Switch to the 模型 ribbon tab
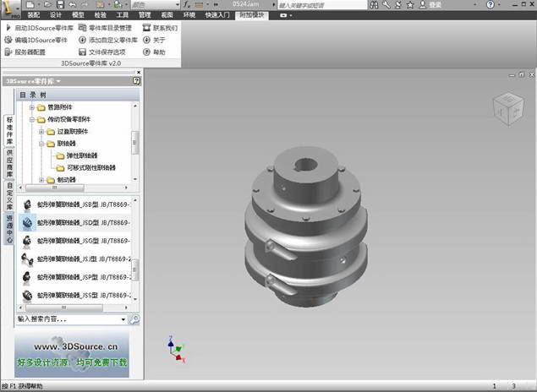This screenshot has height=392, width=537. pos(78,15)
